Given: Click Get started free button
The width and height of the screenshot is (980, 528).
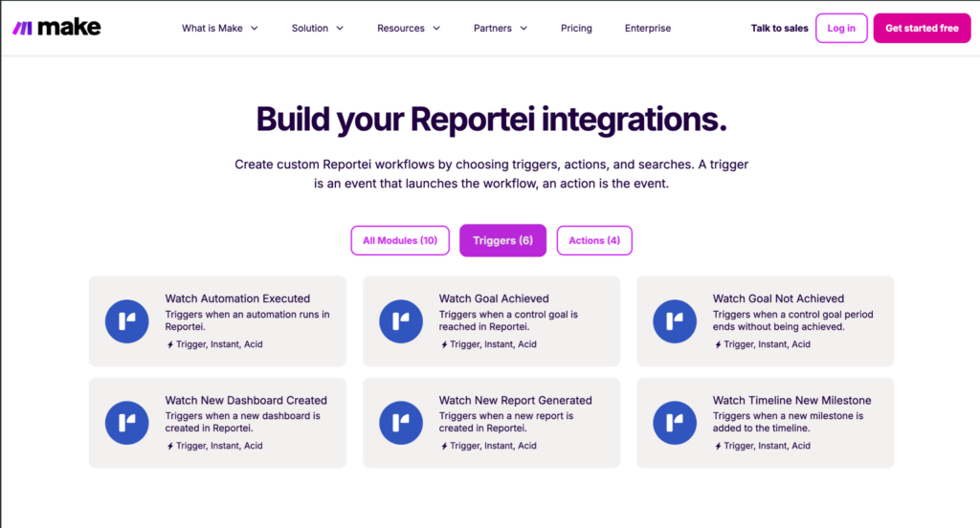Looking at the screenshot, I should coord(922,28).
